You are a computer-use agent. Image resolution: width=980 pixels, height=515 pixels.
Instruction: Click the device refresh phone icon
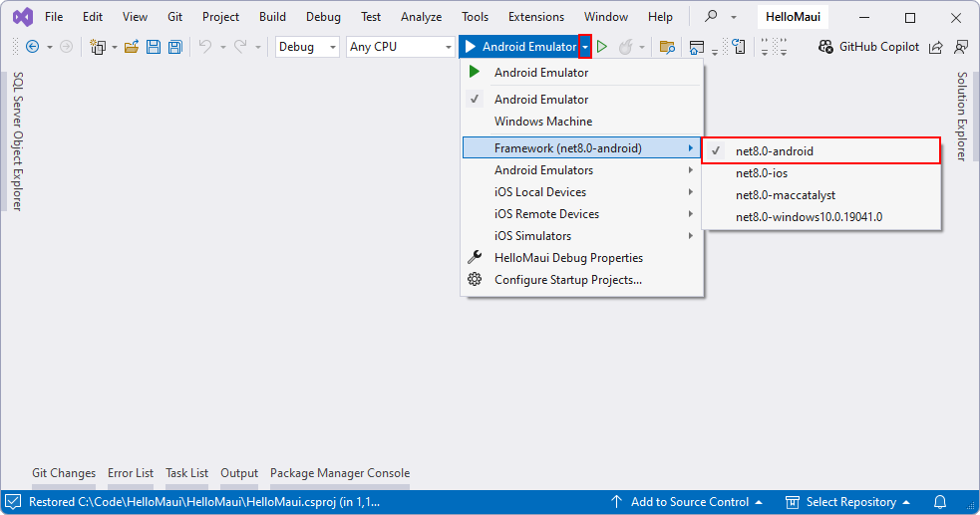point(738,47)
